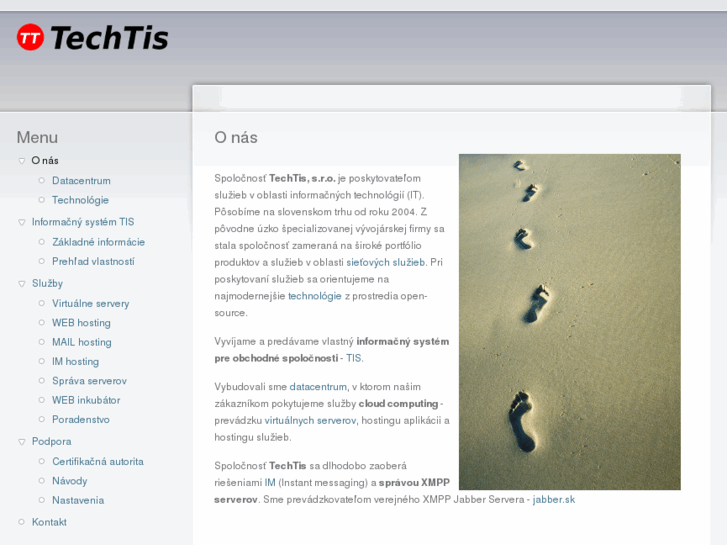This screenshot has height=545, width=727.
Task: Click the red TT logo icon
Action: 30,37
